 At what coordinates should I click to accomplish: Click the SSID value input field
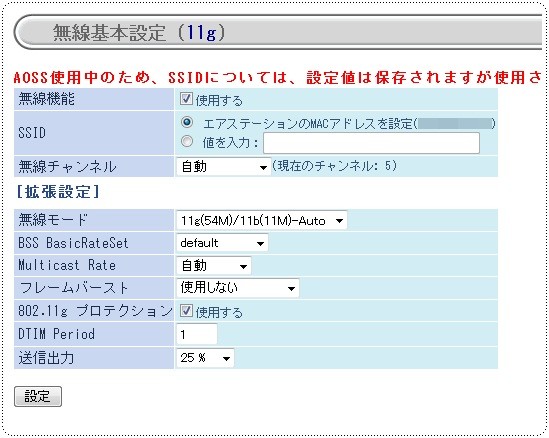(371, 143)
